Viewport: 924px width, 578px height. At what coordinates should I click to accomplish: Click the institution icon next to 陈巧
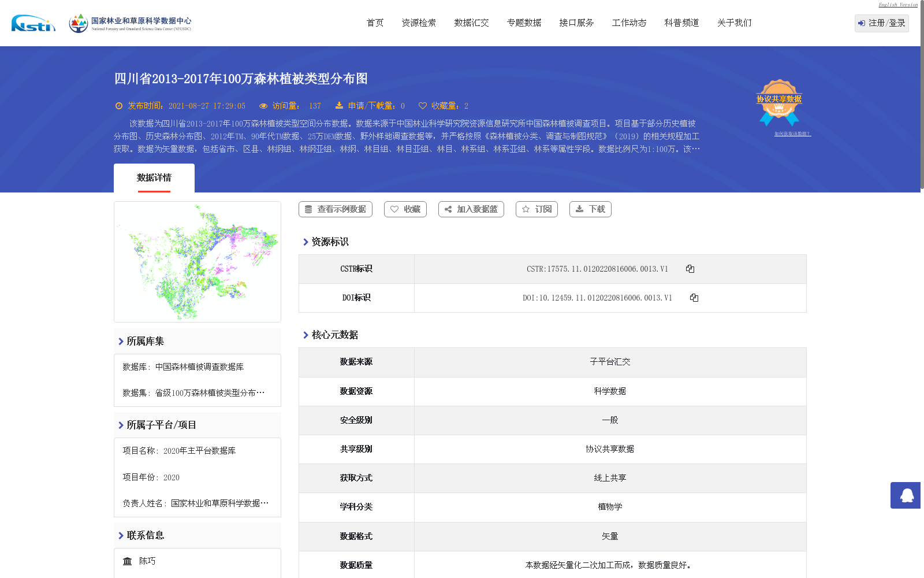coord(128,561)
